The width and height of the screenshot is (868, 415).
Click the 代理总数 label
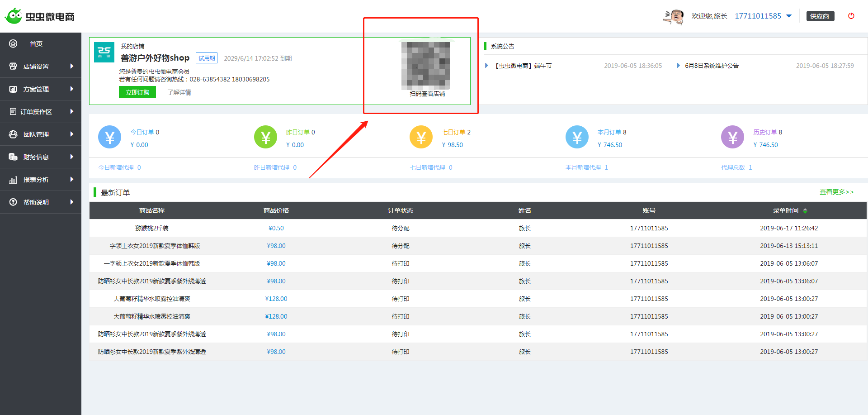733,167
